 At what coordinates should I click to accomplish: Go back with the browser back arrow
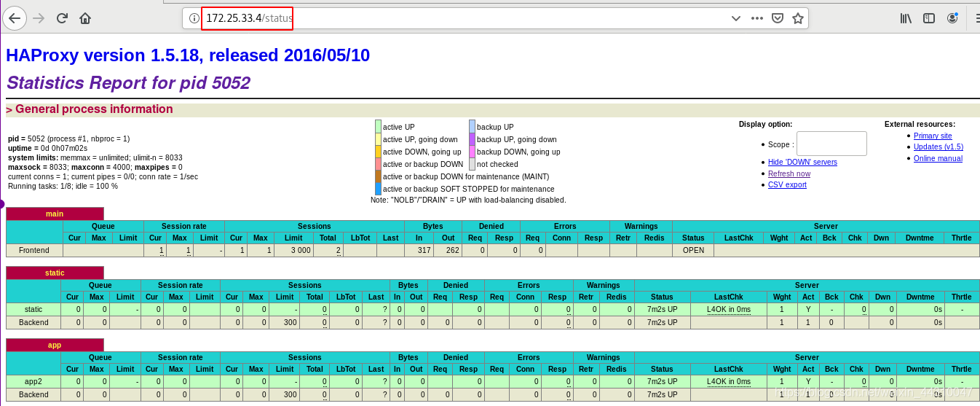tap(15, 18)
